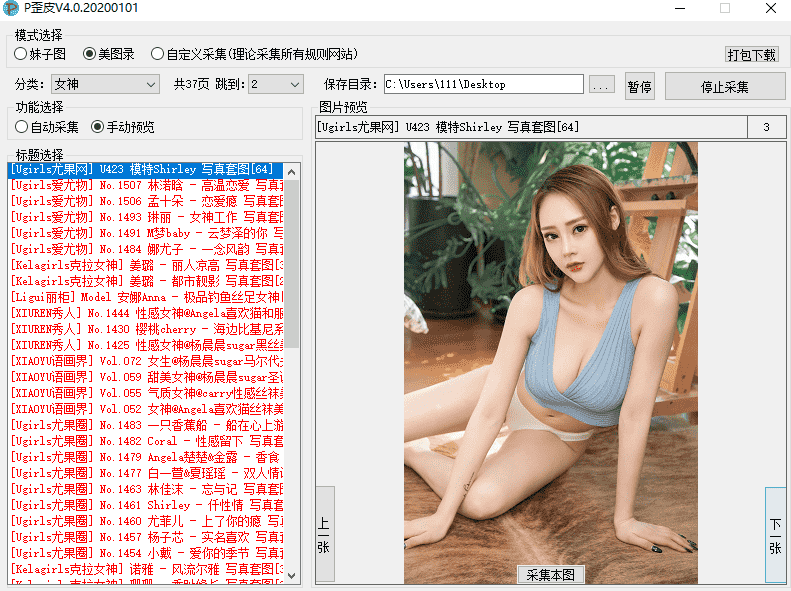Select list row '[XIUREN秀人] No.1425'
The height and width of the screenshot is (591, 791).
(x=146, y=345)
